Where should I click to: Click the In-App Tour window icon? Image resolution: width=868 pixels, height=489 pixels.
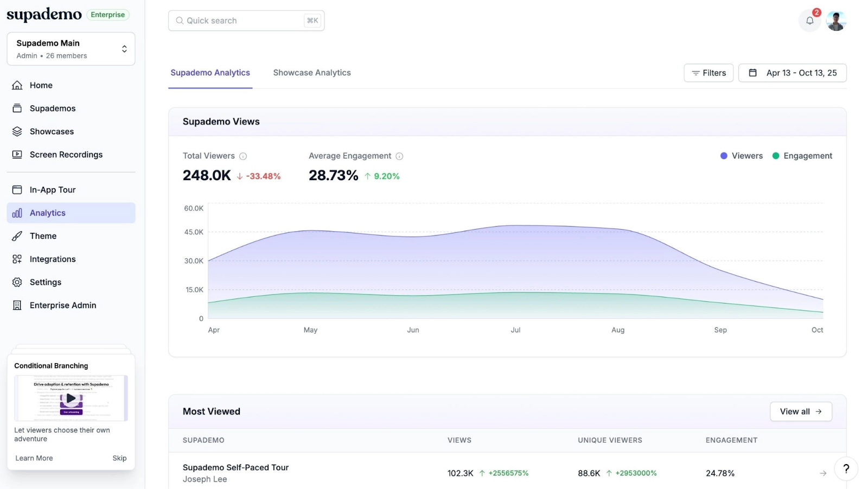pyautogui.click(x=17, y=190)
